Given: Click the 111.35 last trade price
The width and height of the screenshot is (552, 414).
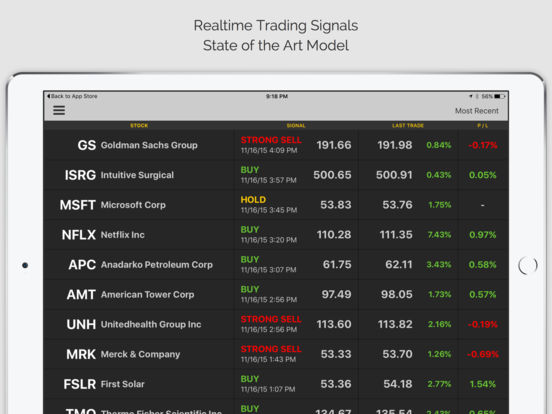Looking at the screenshot, I should (396, 235).
